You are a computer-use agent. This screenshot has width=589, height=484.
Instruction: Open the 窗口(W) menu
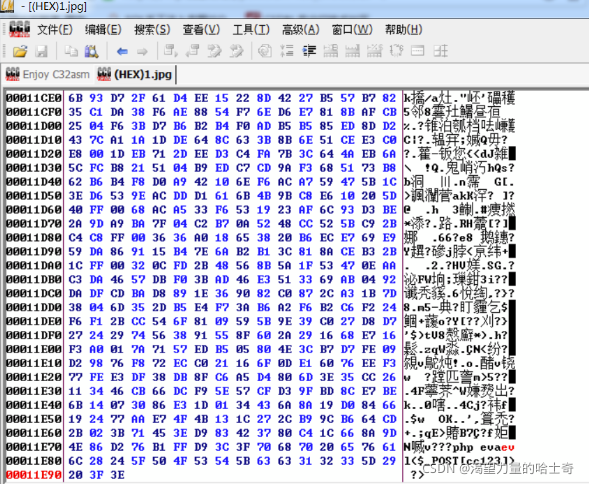pyautogui.click(x=352, y=30)
